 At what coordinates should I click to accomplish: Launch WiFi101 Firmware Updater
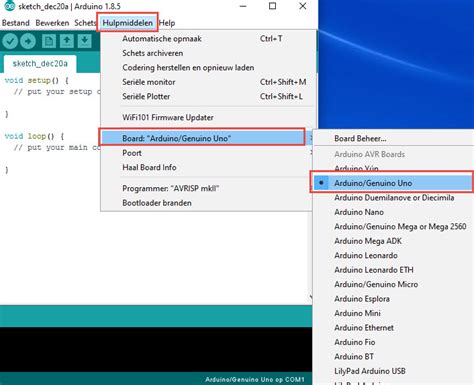pyautogui.click(x=207, y=117)
